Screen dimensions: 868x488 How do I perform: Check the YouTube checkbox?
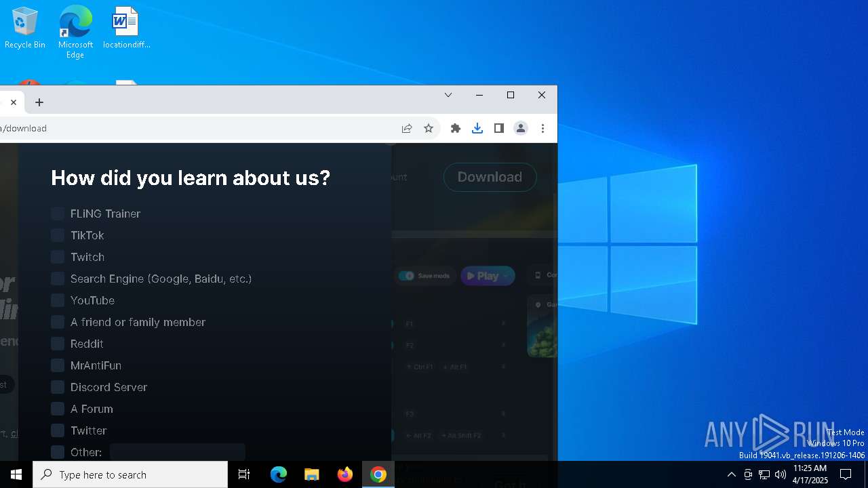pyautogui.click(x=58, y=300)
